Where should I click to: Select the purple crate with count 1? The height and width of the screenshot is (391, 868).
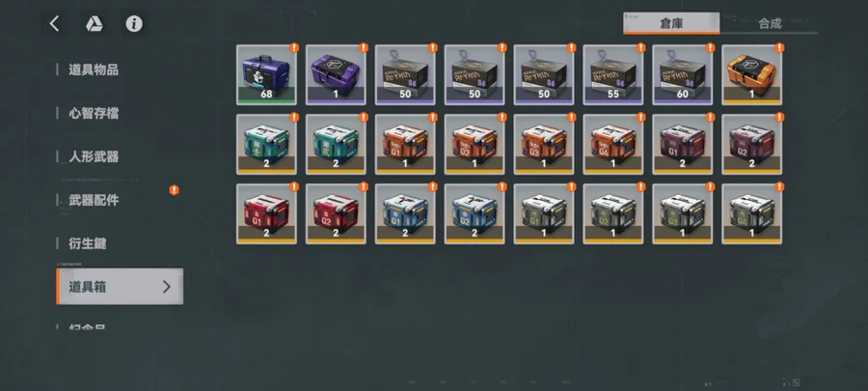(x=336, y=74)
